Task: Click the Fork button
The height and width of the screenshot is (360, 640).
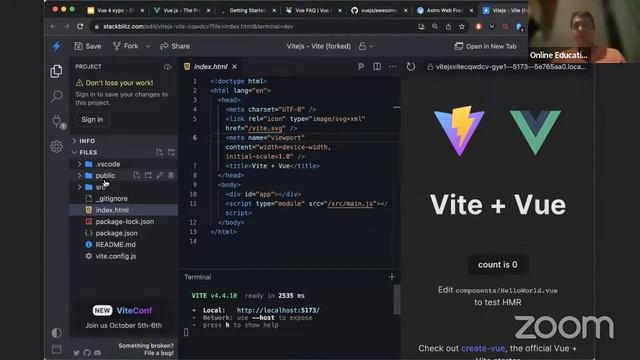Action: click(x=126, y=46)
